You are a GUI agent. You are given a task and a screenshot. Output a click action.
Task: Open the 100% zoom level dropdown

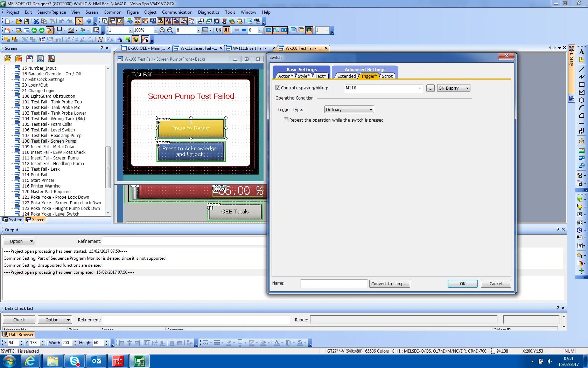(x=156, y=30)
